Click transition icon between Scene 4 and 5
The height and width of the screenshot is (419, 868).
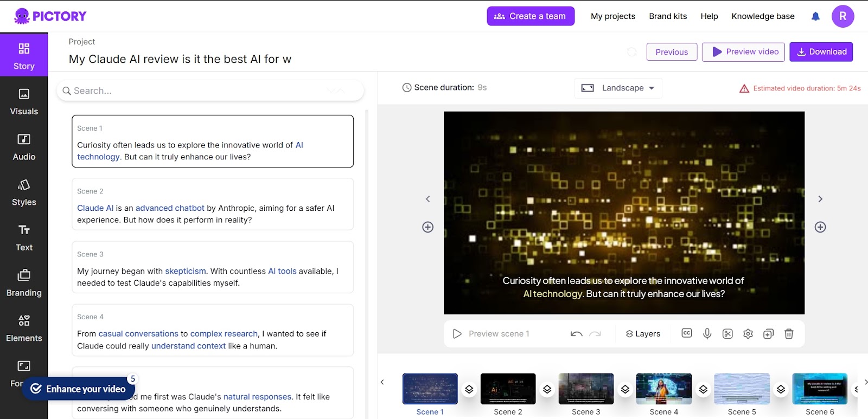703,389
